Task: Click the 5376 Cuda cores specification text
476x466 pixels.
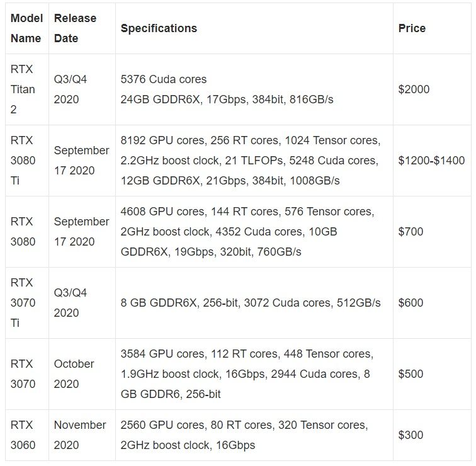Action: click(164, 79)
